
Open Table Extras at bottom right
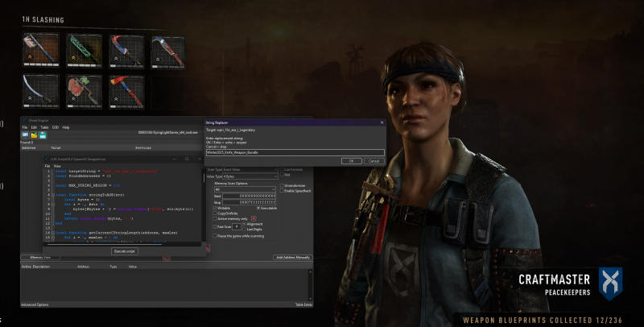[303, 304]
